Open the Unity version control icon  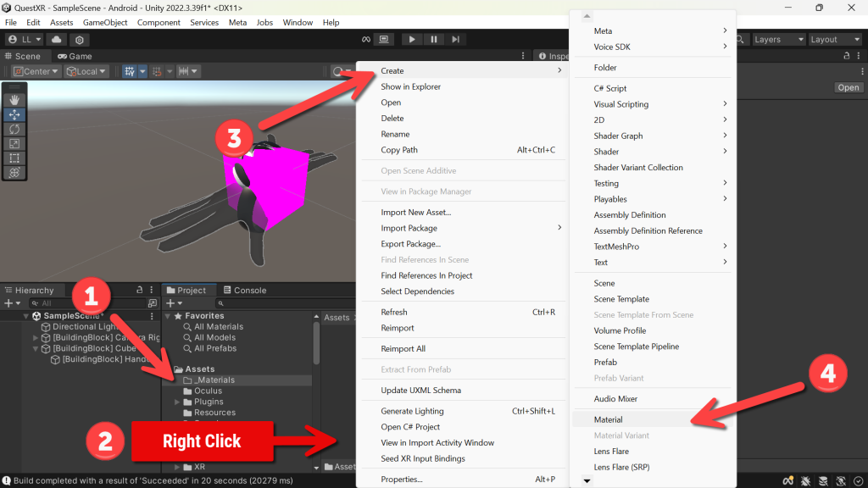pos(80,40)
